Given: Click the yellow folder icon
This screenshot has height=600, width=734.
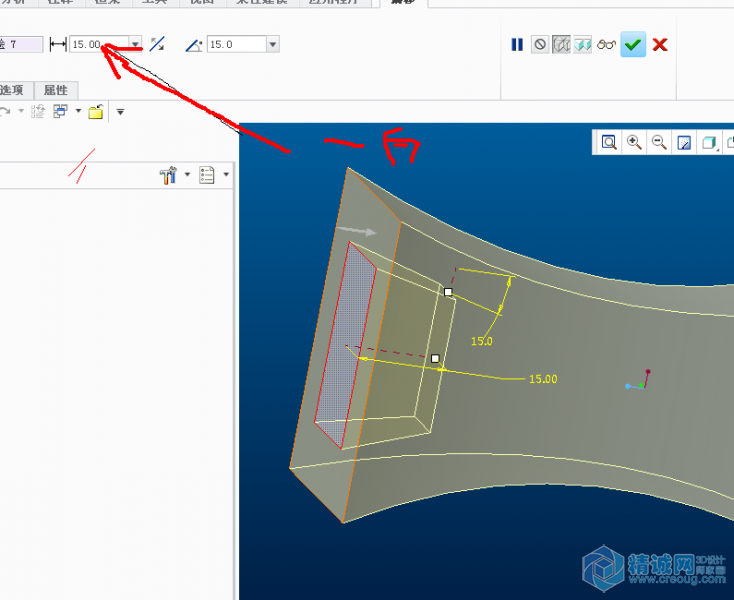Looking at the screenshot, I should tap(96, 111).
